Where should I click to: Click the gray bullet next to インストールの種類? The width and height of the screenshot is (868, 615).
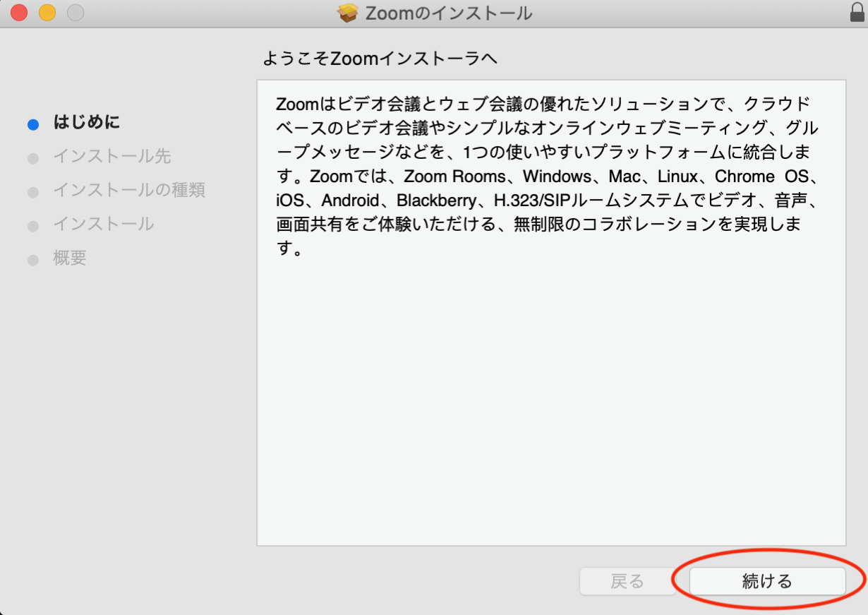33,193
